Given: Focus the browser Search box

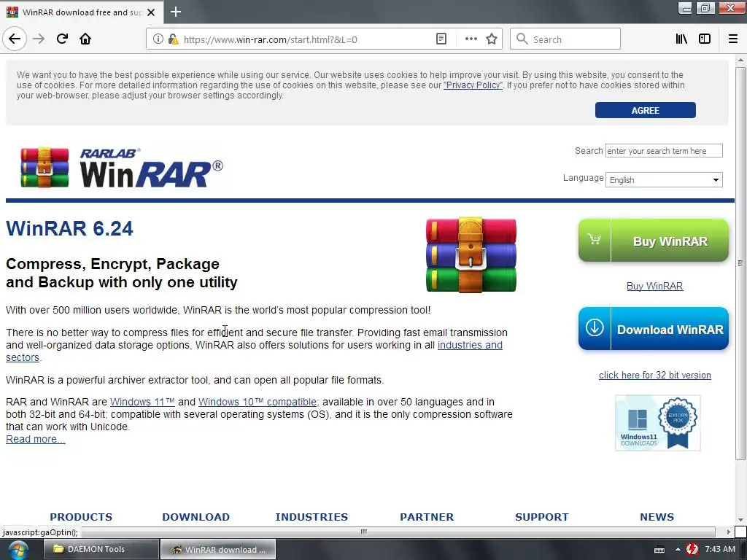Looking at the screenshot, I should tap(565, 39).
